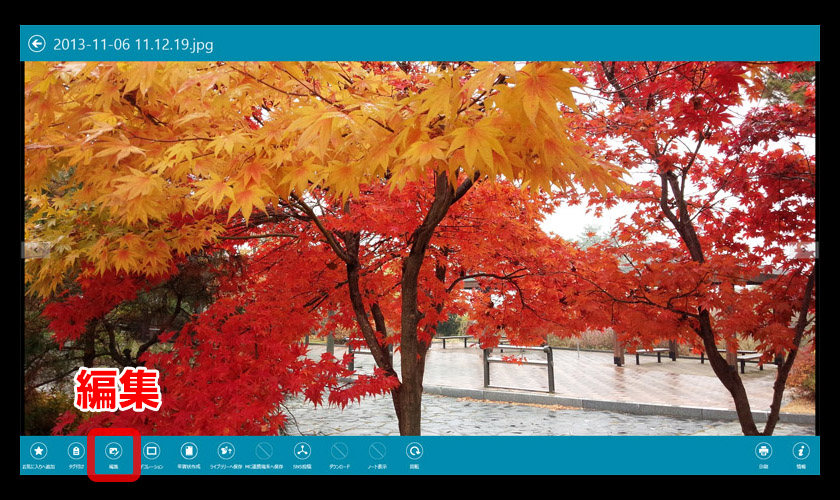Save photo to library (ライブラリーへ保存)
Screen dimensions: 840x500
pos(227,452)
